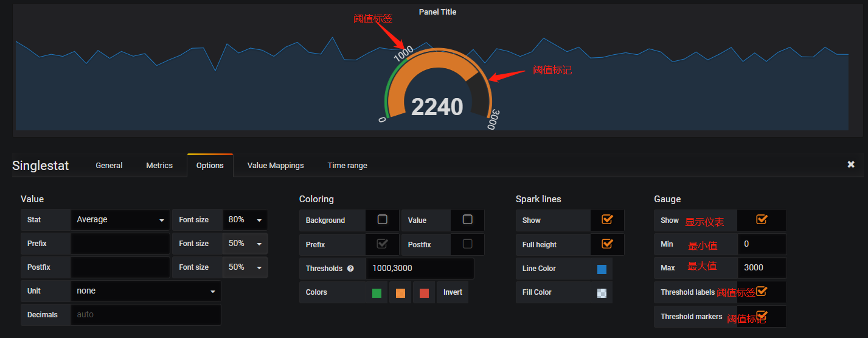Switch to the Metrics tab
Viewport: 868px width, 338px height.
coord(159,166)
